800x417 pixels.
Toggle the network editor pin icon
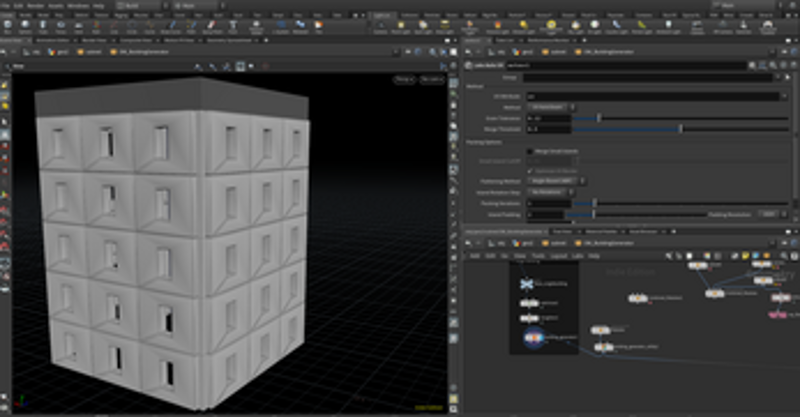pos(782,243)
